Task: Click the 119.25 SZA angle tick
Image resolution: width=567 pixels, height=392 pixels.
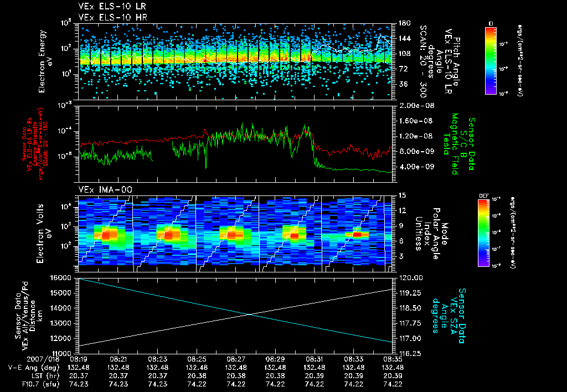Action: (x=410, y=293)
